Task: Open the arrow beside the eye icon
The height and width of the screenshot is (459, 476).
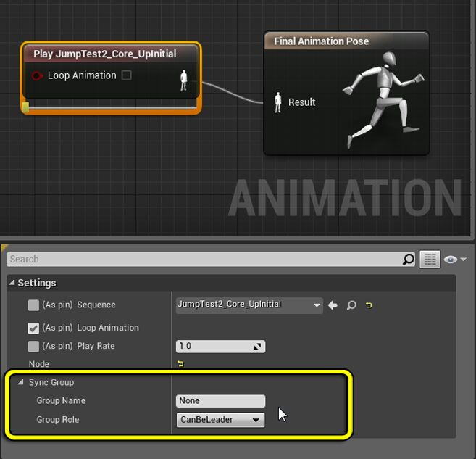Action: pos(463,259)
